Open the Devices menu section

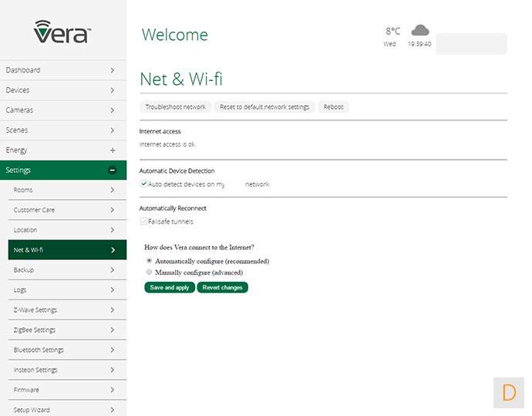(x=62, y=90)
